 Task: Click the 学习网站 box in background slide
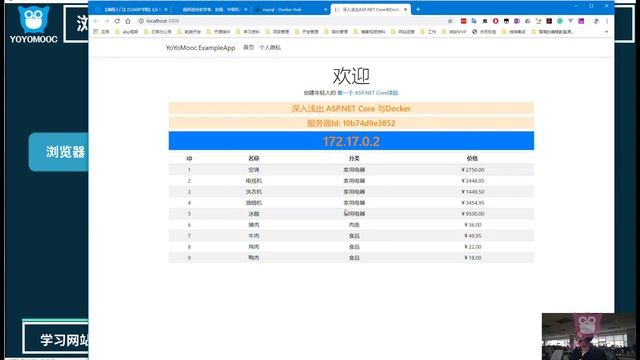tap(56, 339)
